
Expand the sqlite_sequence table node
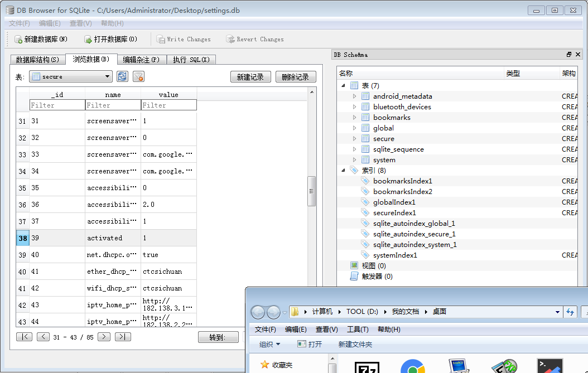point(354,149)
